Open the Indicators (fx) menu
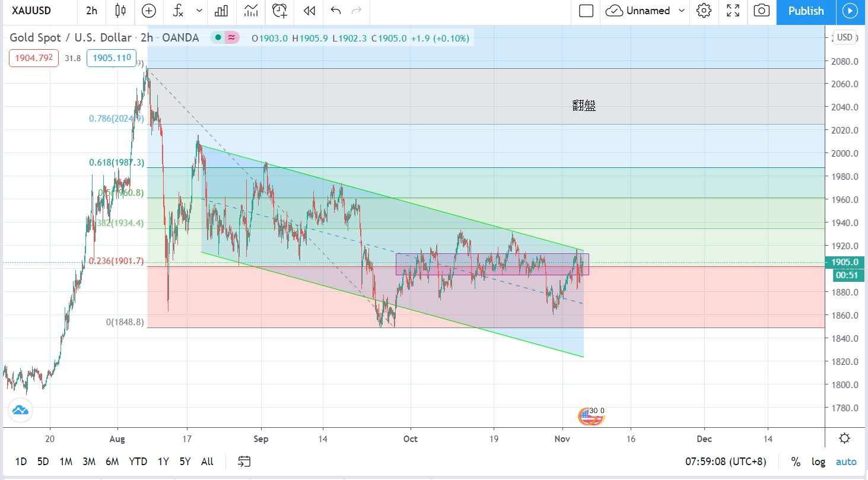Viewport: 868px width, 480px height. tap(178, 11)
